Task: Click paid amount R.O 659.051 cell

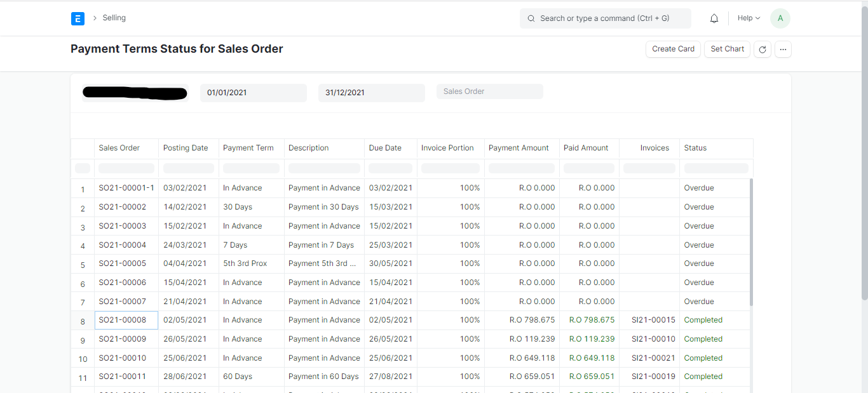Action: tap(589, 376)
